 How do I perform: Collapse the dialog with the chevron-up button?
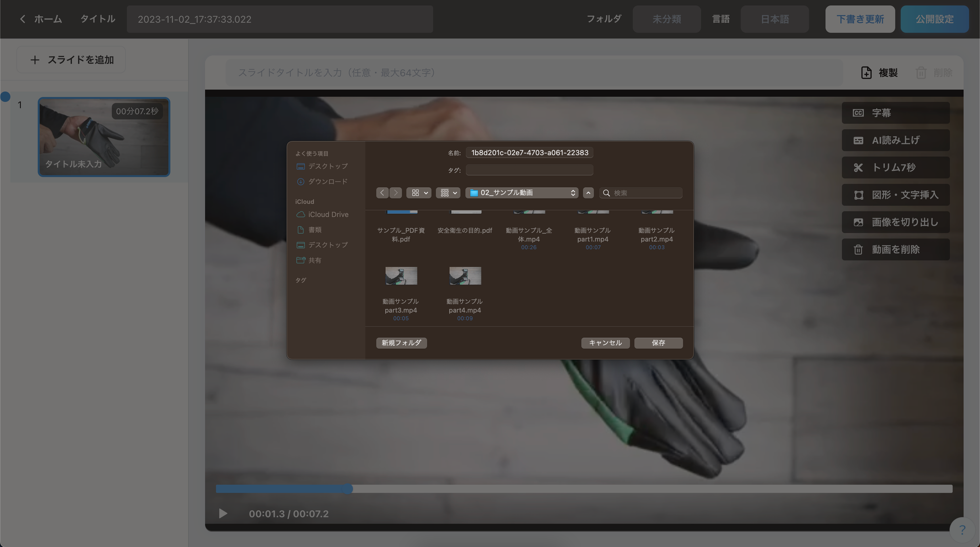[588, 193]
